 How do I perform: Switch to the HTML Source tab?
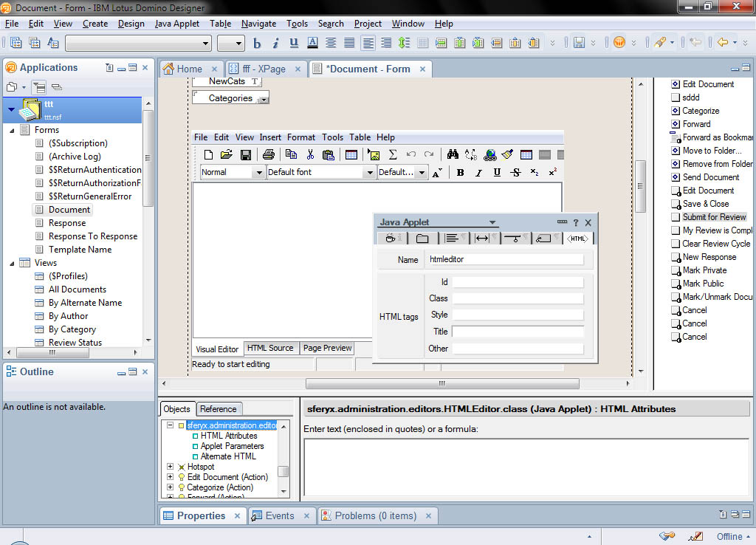tap(270, 349)
